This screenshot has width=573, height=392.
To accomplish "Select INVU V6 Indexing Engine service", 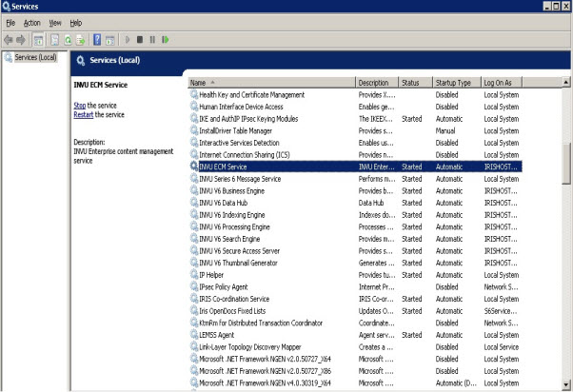I will point(231,215).
